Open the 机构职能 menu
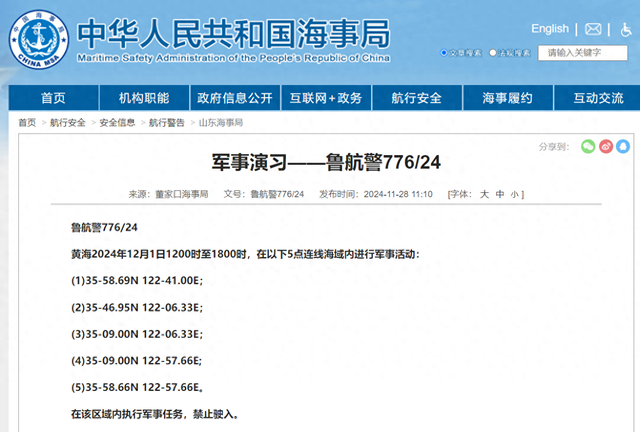This screenshot has width=640, height=432. coord(144,98)
